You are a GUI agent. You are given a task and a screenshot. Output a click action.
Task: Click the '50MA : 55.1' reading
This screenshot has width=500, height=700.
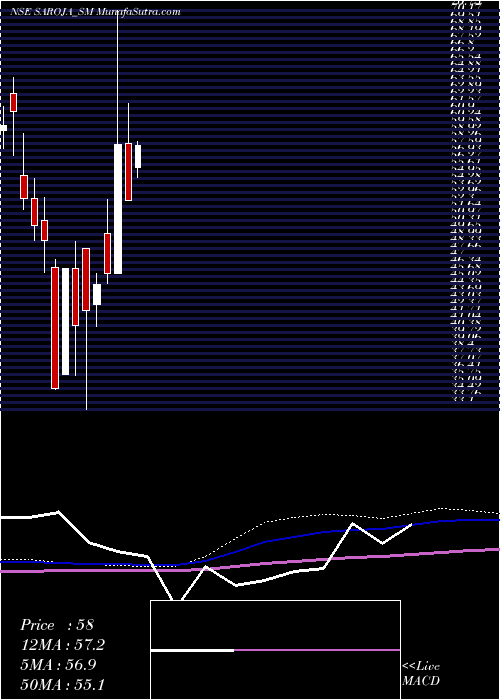pyautogui.click(x=62, y=685)
